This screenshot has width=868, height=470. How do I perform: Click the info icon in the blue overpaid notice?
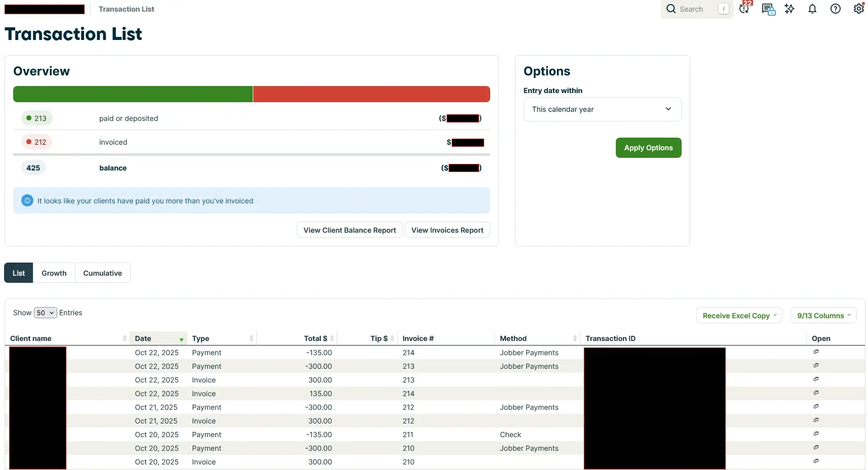click(x=27, y=201)
